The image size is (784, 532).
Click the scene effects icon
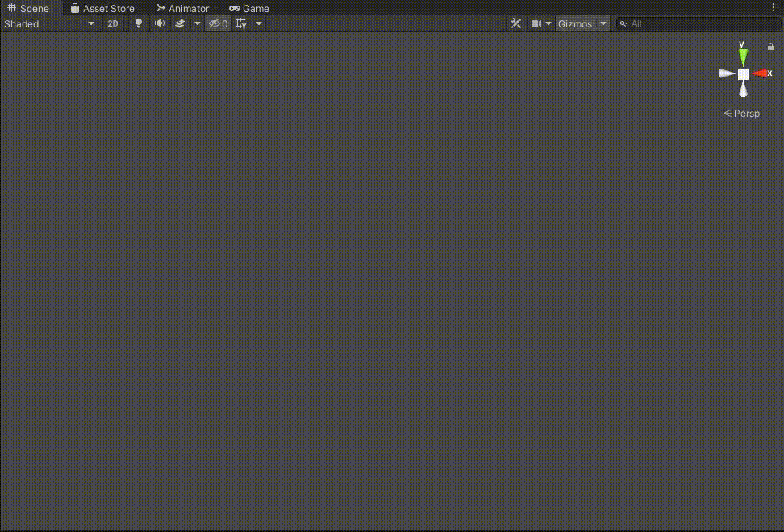click(x=180, y=23)
